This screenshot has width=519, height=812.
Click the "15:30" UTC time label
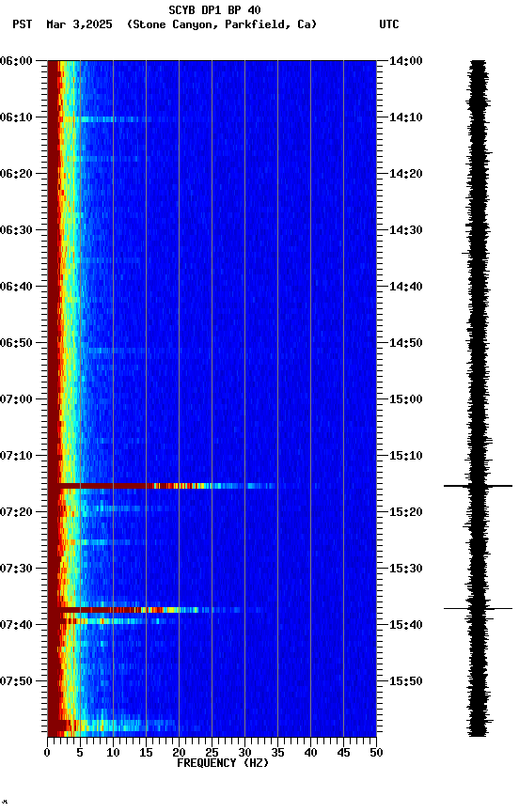406,570
